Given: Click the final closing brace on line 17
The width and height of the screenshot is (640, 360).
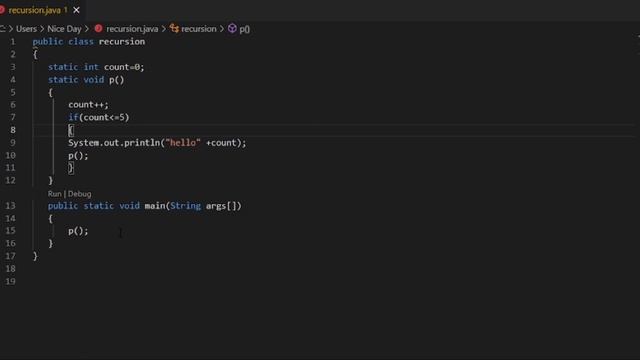Looking at the screenshot, I should (35, 256).
